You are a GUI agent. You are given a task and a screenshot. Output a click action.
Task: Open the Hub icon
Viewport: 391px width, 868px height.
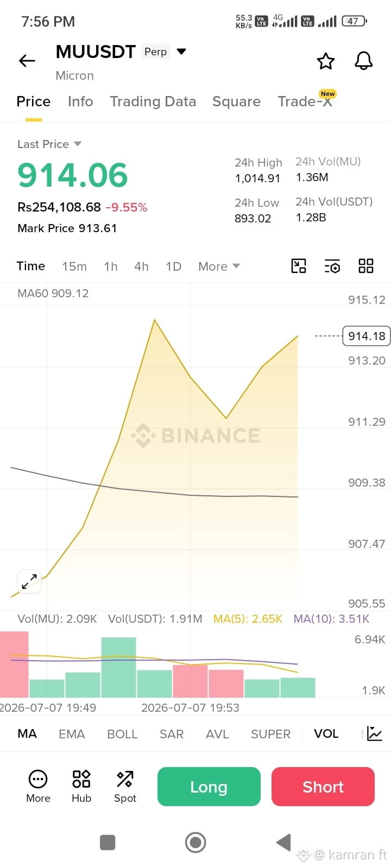[81, 786]
